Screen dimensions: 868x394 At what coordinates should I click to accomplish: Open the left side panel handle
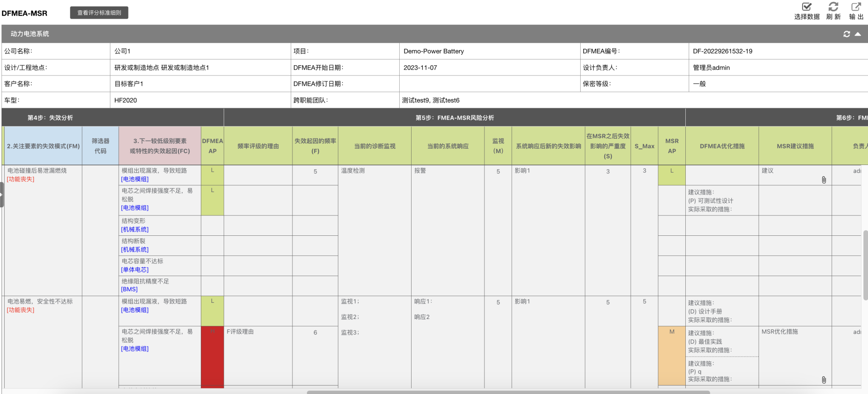2,195
